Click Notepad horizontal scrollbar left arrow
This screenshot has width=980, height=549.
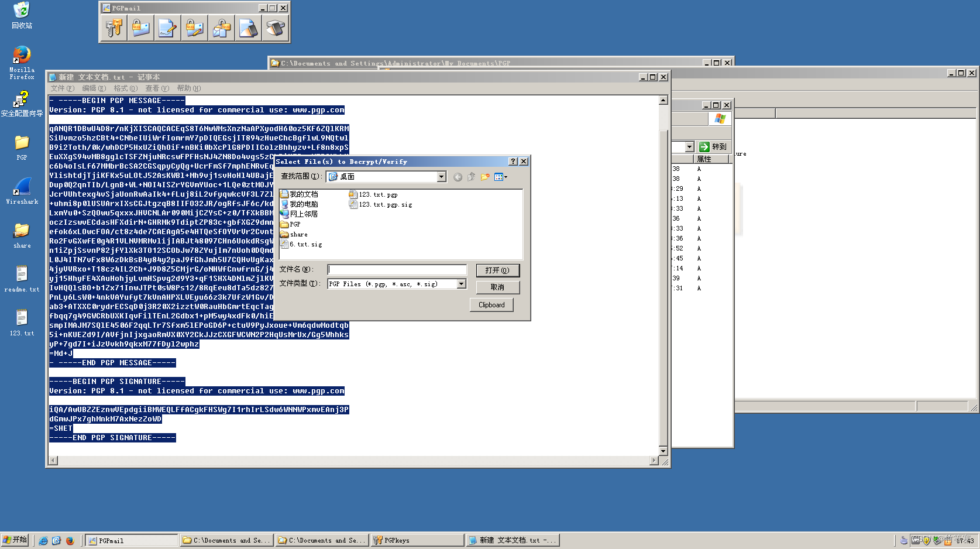(x=53, y=461)
